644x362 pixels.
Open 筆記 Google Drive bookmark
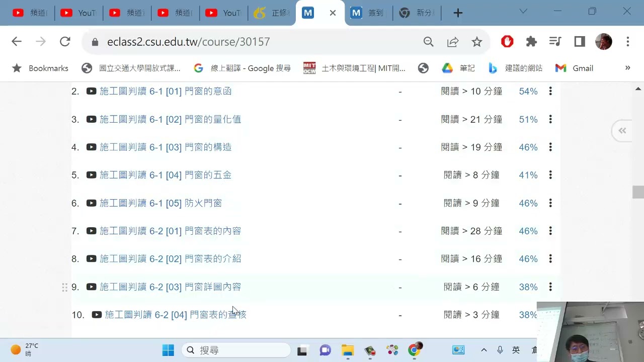(458, 68)
